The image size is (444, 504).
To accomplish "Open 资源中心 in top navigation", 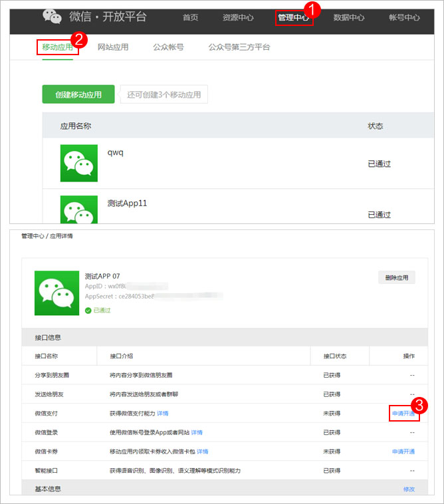I will tap(238, 17).
